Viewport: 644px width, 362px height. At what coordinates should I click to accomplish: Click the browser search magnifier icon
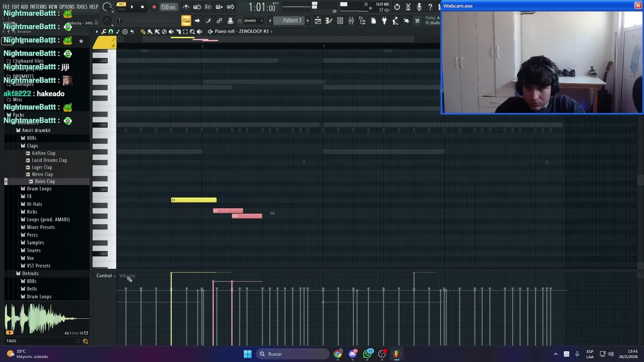[x=86, y=341]
